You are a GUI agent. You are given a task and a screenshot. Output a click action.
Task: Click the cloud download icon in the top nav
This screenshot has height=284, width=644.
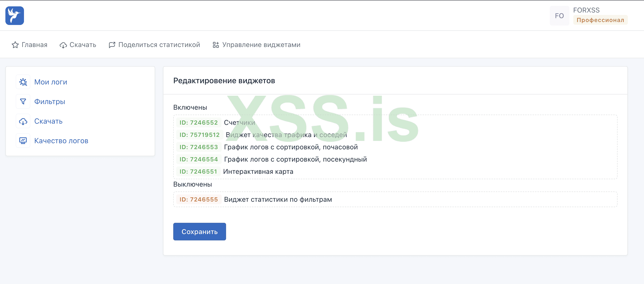coord(63,45)
